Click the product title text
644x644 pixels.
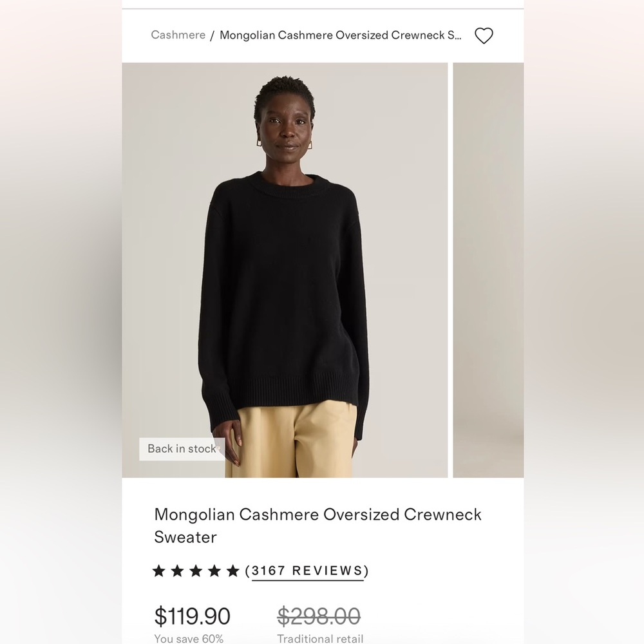[x=317, y=526]
